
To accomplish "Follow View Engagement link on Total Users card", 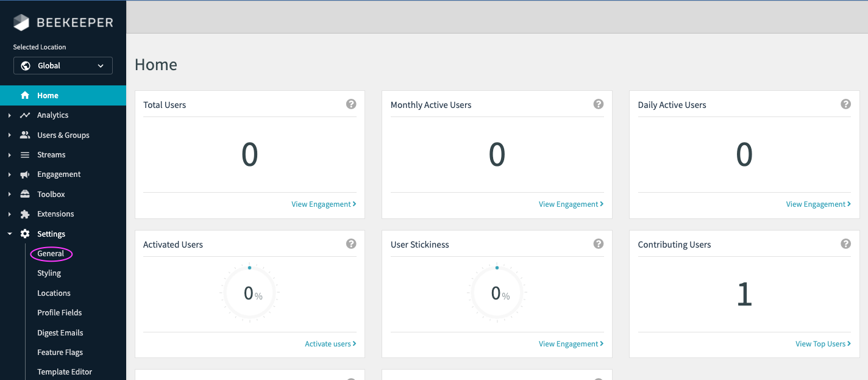I will (324, 204).
